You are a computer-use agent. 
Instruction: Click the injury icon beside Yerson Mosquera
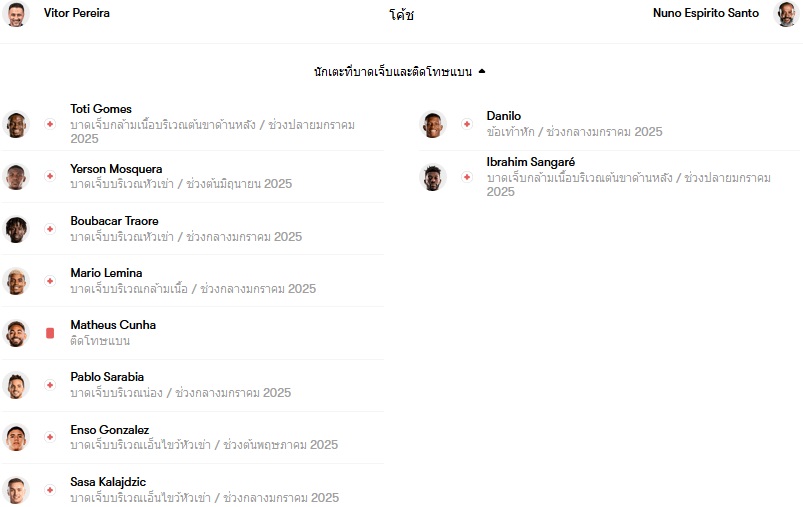50,176
